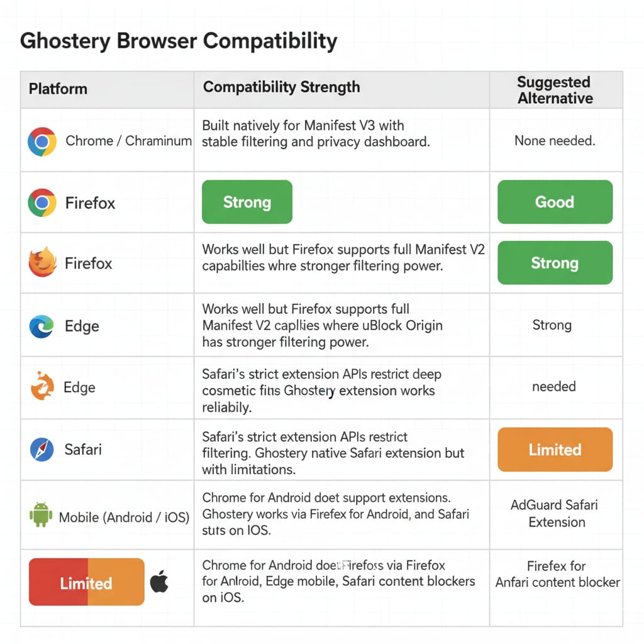Click the green Android robot icon
644x644 pixels.
42,516
